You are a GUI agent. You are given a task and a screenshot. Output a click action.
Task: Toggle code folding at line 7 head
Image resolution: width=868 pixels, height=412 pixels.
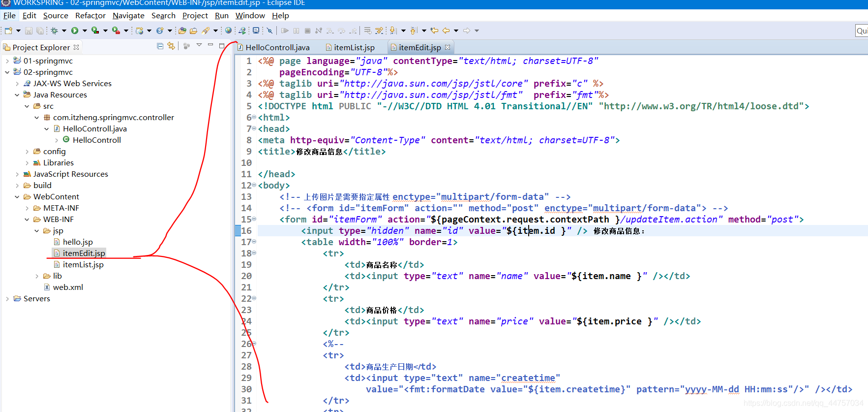(254, 128)
